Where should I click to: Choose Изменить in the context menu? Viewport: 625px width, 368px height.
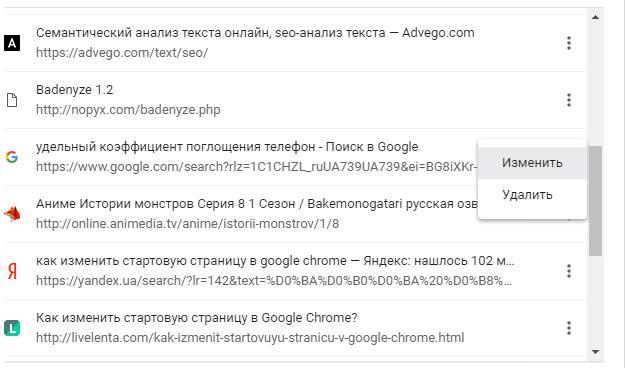pos(532,163)
